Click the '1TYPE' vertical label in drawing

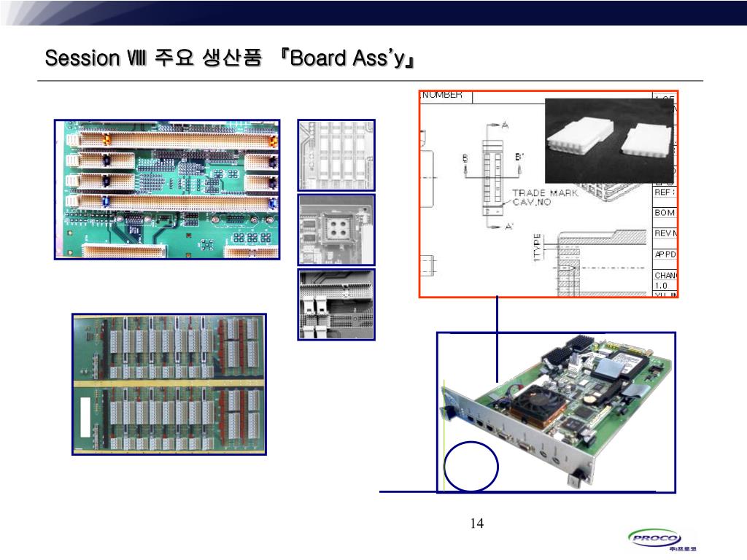(538, 247)
